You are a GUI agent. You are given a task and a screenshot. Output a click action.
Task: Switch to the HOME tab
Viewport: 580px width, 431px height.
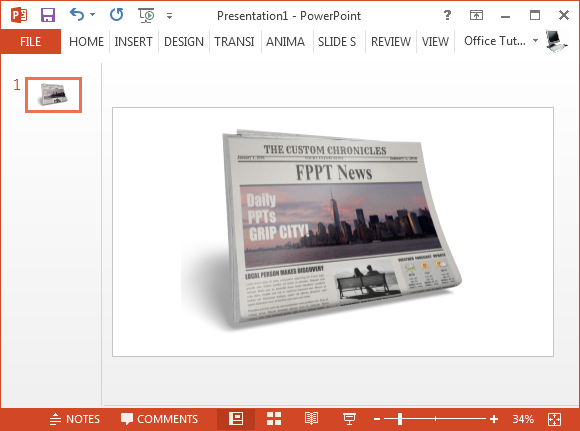pos(86,41)
